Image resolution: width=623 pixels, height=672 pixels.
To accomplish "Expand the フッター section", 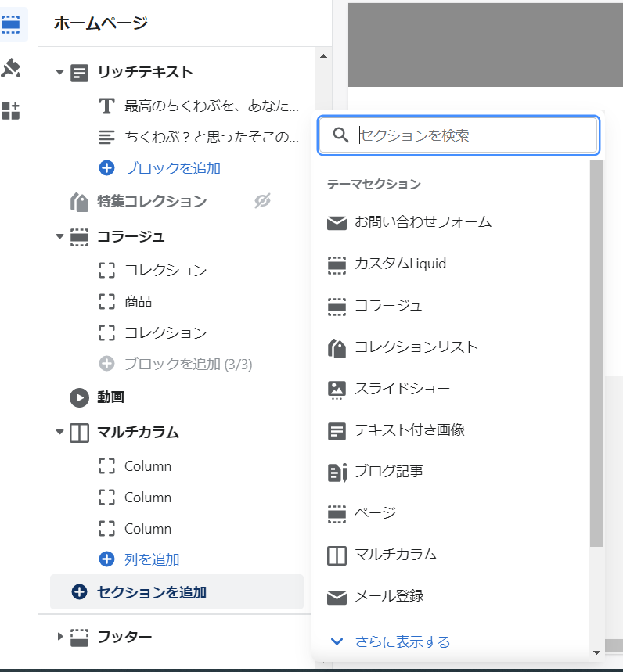I will [x=60, y=637].
